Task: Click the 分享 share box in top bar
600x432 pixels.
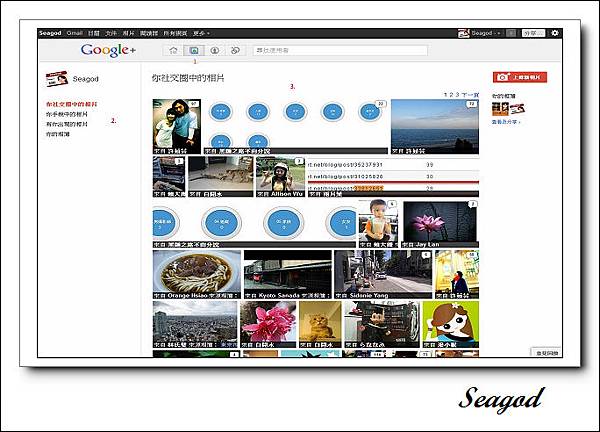Action: pos(533,33)
